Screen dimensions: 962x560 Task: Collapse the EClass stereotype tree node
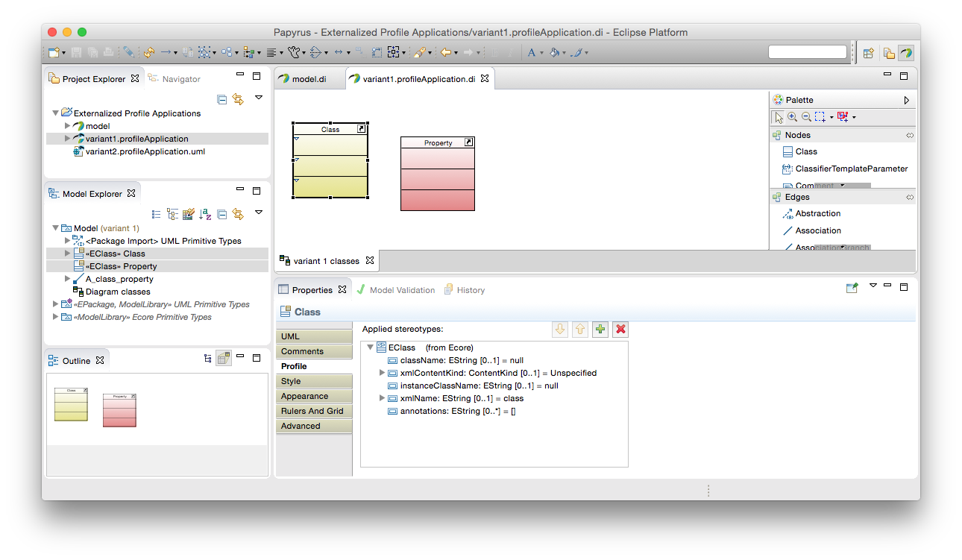point(371,347)
